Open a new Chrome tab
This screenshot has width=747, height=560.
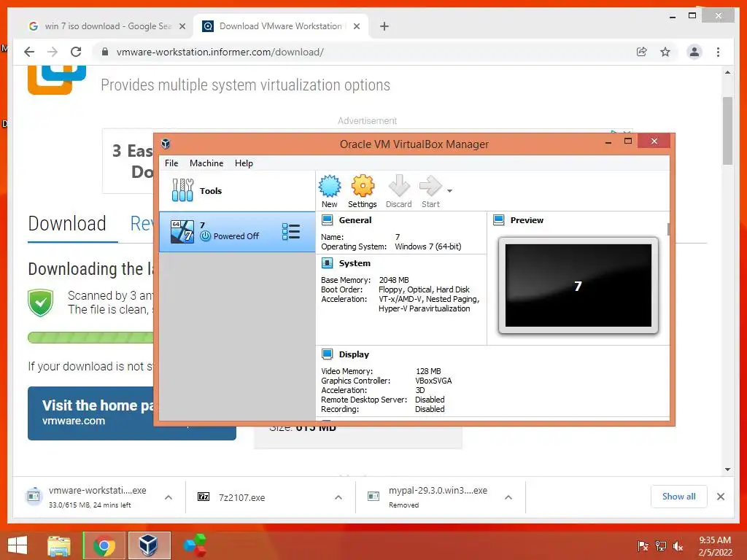coord(384,26)
